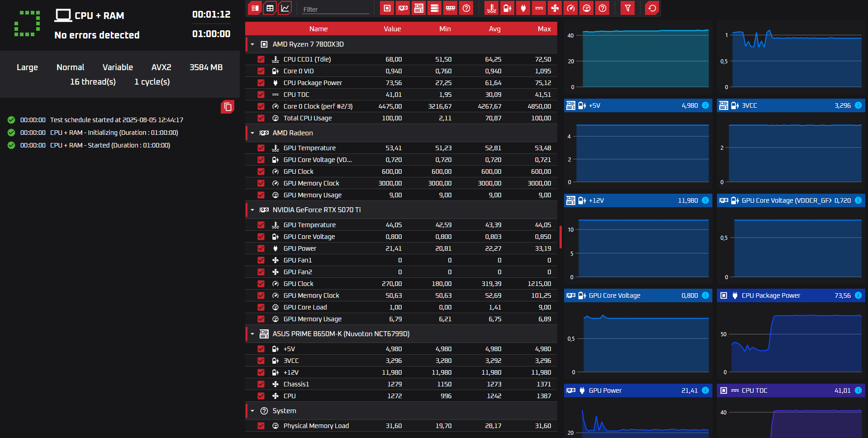This screenshot has width=868, height=438.
Task: Open the info icon on the CPU TDC graph
Action: pos(858,390)
